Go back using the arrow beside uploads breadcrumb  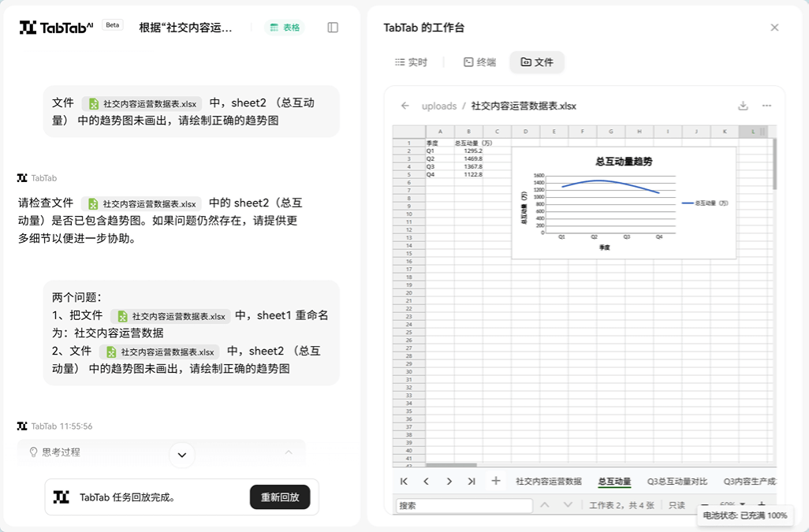[404, 105]
